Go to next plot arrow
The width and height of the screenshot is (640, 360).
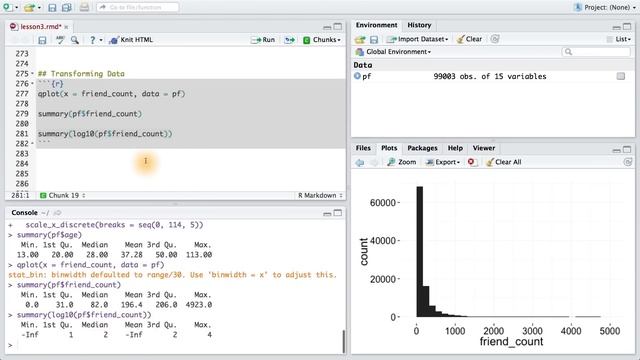[374, 162]
